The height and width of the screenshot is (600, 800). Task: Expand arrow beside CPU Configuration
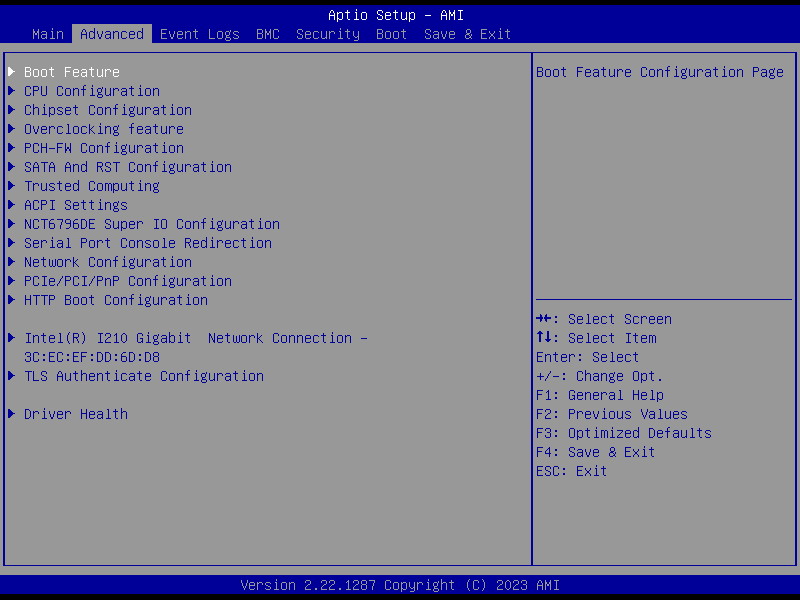pyautogui.click(x=12, y=91)
